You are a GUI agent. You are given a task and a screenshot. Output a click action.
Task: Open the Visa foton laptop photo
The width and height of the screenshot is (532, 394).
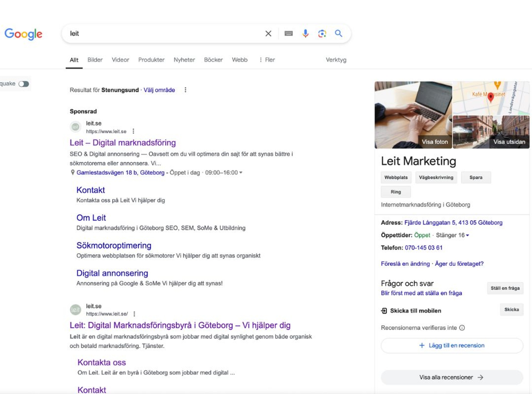click(413, 115)
